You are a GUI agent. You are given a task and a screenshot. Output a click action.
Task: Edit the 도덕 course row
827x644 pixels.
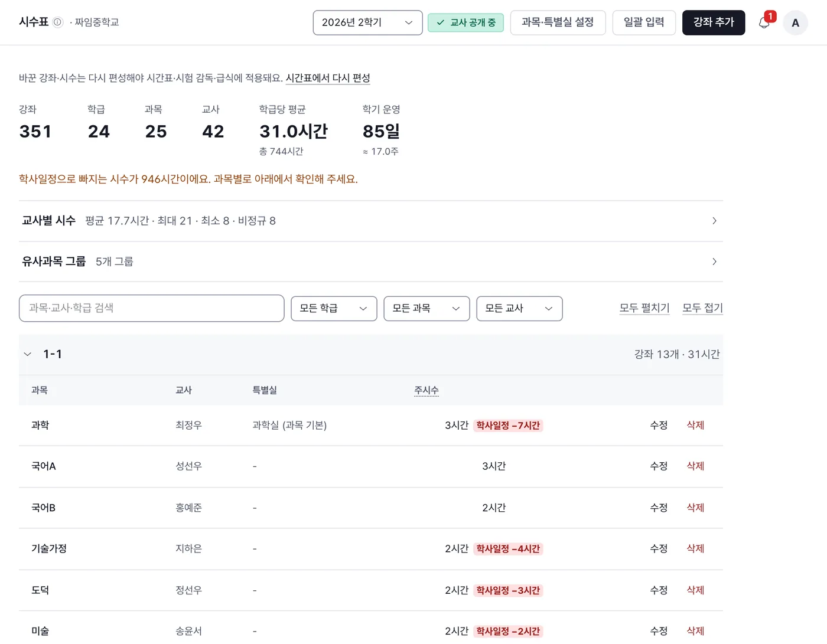coord(659,590)
